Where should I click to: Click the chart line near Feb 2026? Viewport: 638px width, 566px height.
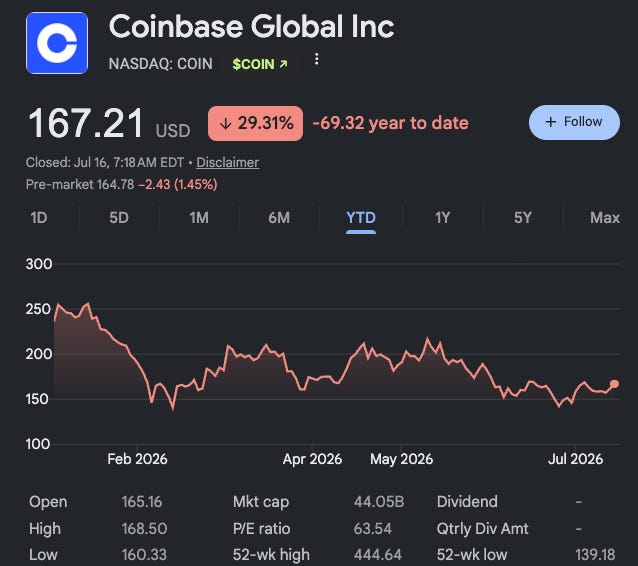pos(138,363)
